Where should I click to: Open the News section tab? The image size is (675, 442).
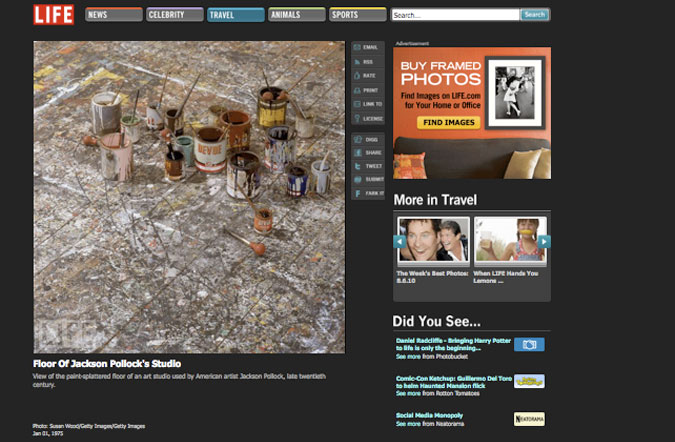114,15
